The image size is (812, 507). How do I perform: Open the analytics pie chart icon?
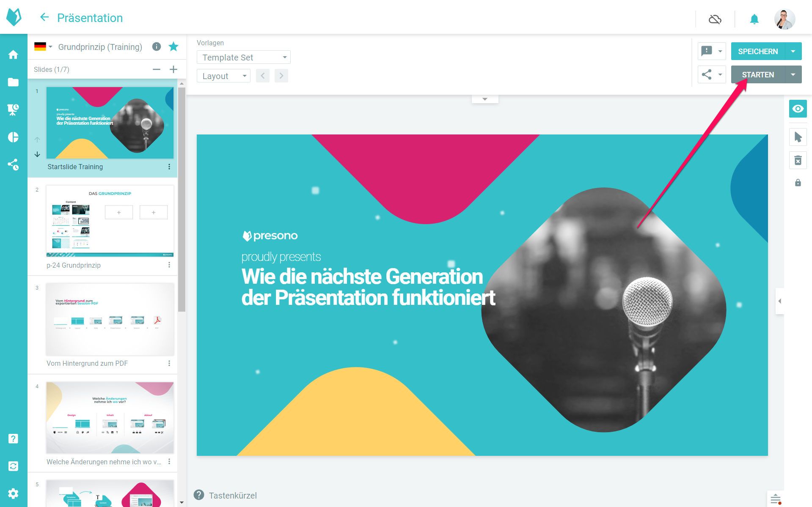tap(13, 137)
